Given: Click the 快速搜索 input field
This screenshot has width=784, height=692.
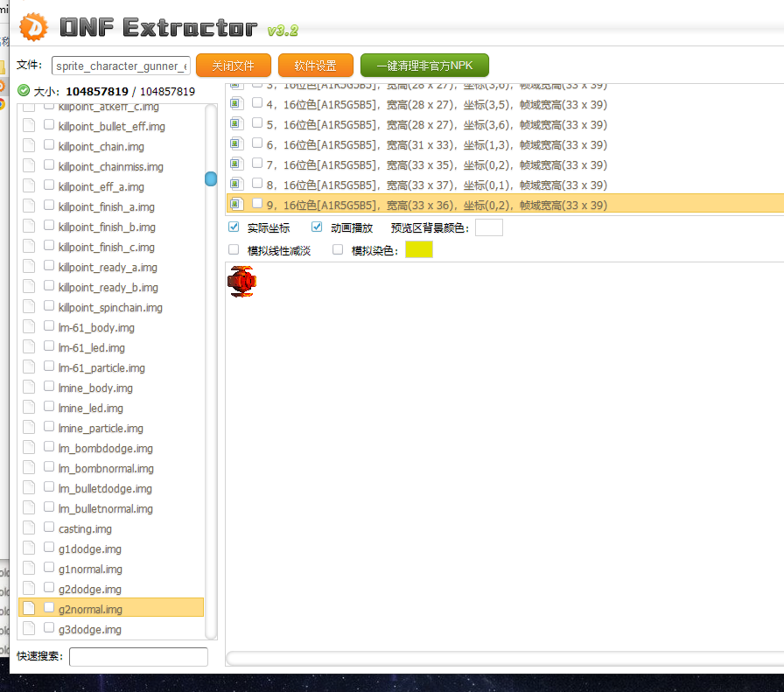Looking at the screenshot, I should 138,656.
